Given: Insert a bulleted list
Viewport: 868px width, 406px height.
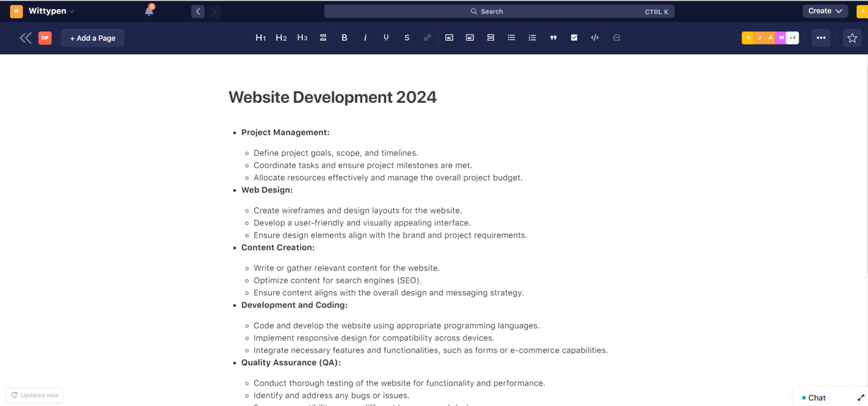Looking at the screenshot, I should [511, 38].
